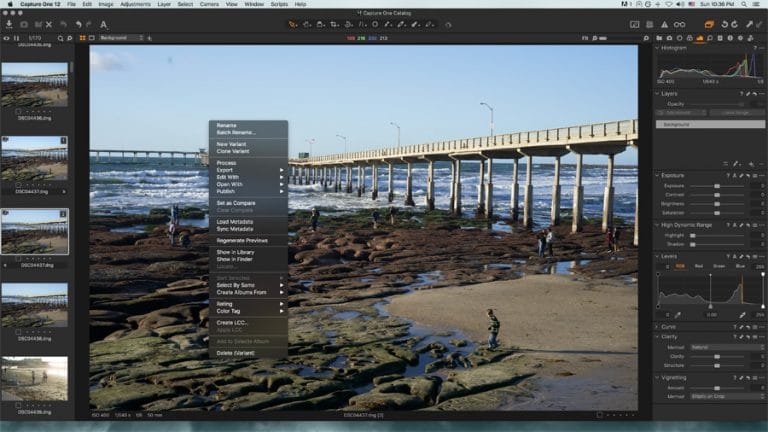
Task: Adjust the Saturation slider handle
Action: 717,213
